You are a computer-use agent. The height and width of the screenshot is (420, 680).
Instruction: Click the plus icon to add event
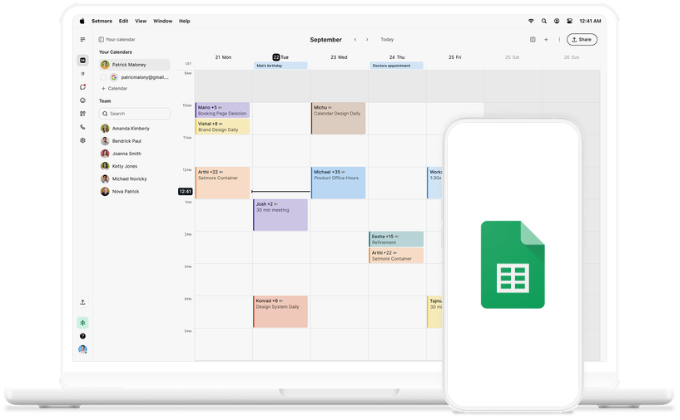(x=546, y=39)
